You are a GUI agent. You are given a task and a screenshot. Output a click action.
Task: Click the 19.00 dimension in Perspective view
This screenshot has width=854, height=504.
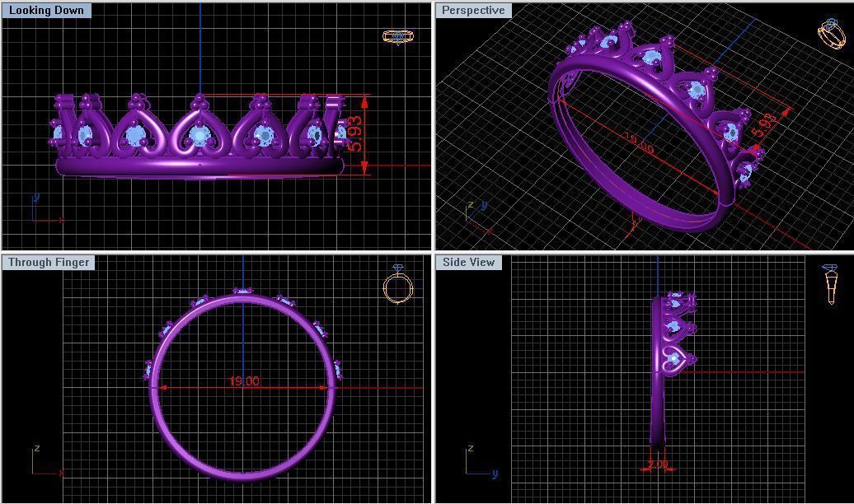638,142
